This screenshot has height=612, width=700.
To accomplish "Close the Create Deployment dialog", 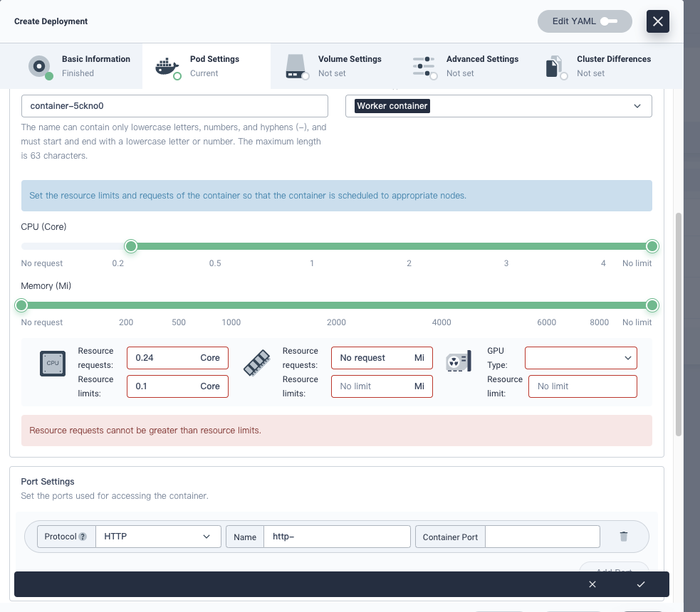I will [657, 21].
